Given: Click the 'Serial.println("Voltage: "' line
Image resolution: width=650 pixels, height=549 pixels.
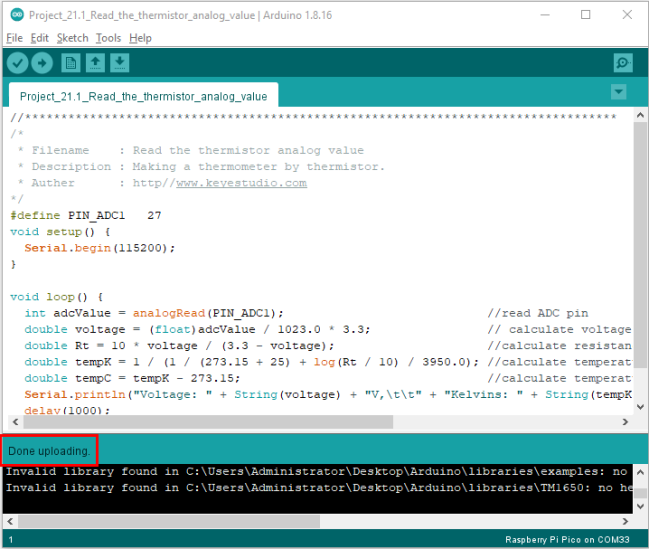Looking at the screenshot, I should click(328, 394).
